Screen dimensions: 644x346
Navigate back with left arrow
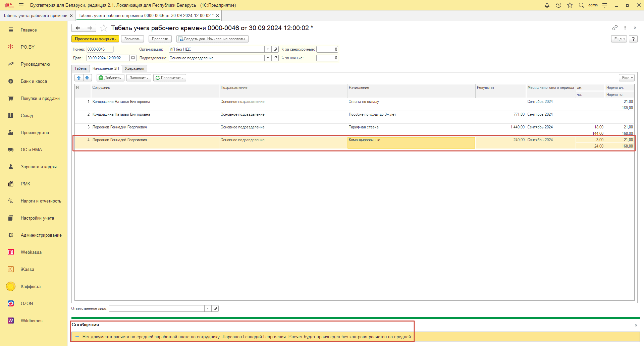click(x=78, y=28)
